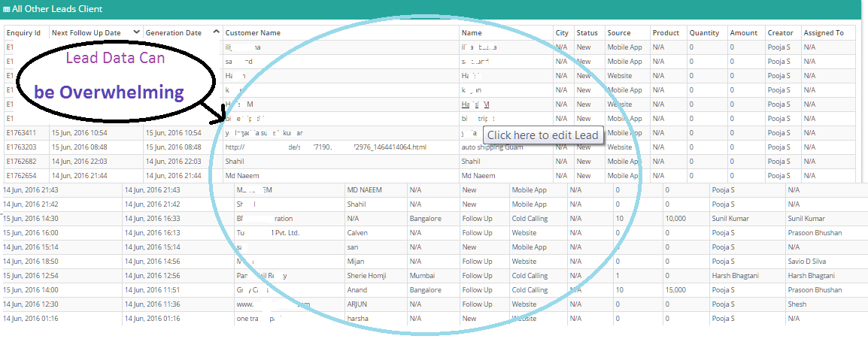Click the date 15 Jun, 2016 16:00

click(31, 233)
